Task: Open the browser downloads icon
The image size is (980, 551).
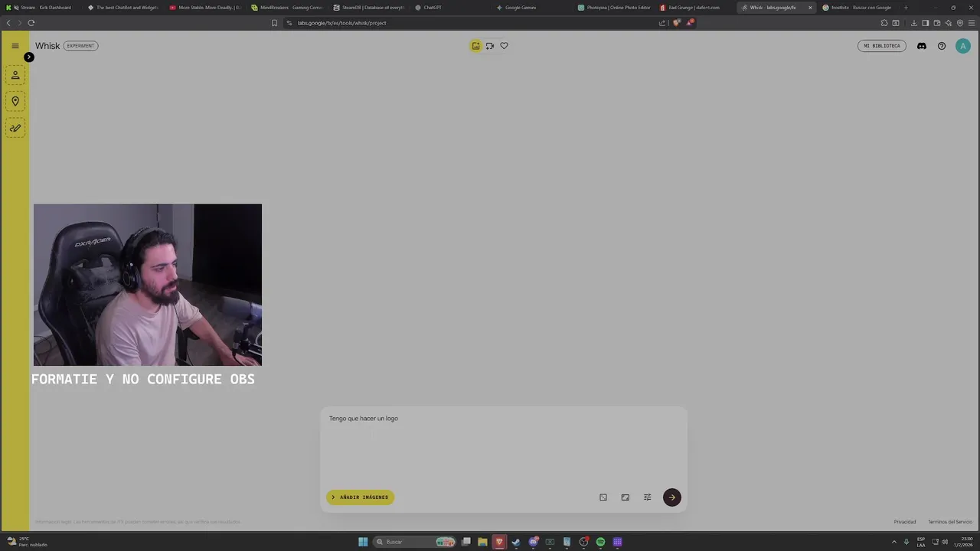Action: point(914,23)
